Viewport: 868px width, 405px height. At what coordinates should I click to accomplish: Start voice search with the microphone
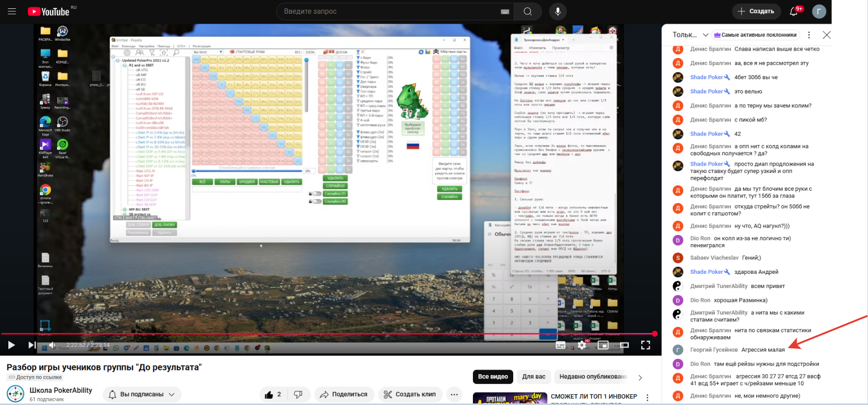[x=558, y=11]
